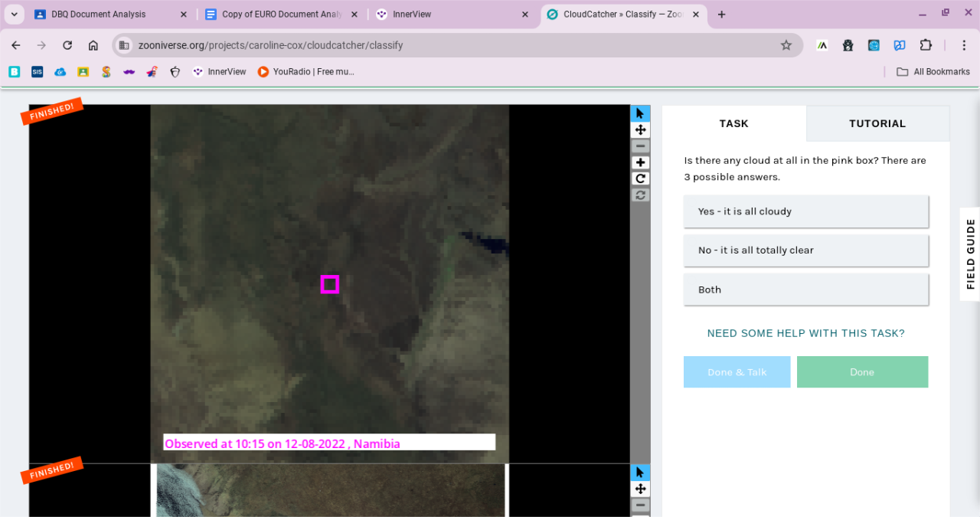Open the browser home page
Image resolution: width=980 pixels, height=517 pixels.
[x=93, y=45]
